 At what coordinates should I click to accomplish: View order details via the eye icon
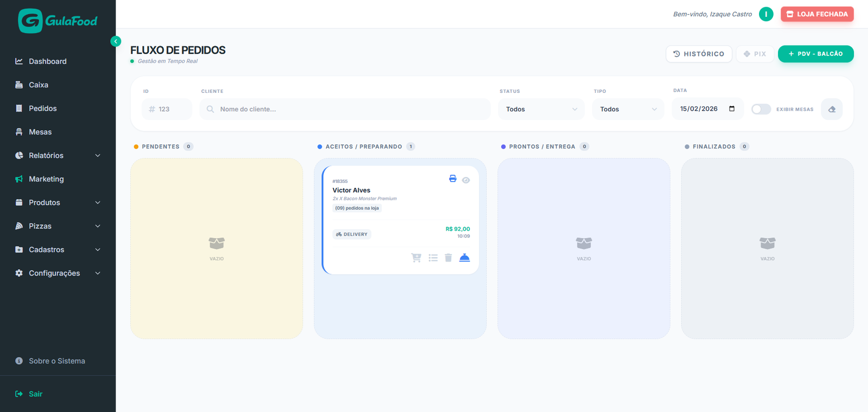[x=466, y=180]
